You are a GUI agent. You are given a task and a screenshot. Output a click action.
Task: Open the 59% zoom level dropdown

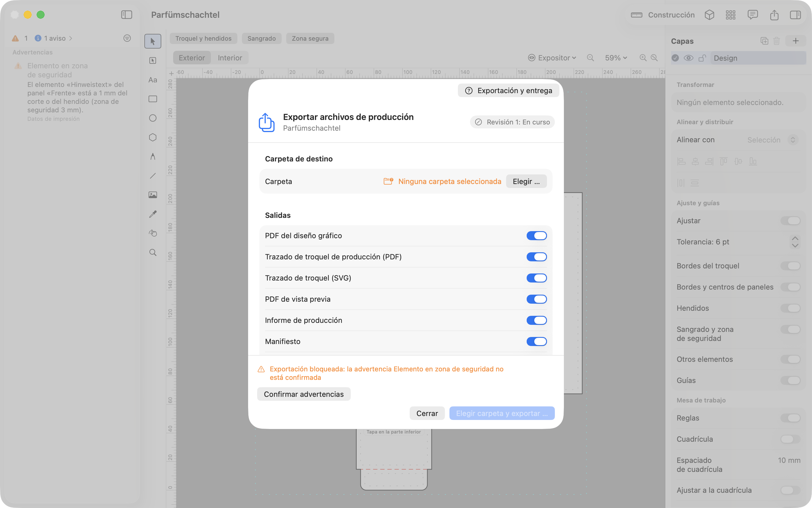click(616, 58)
